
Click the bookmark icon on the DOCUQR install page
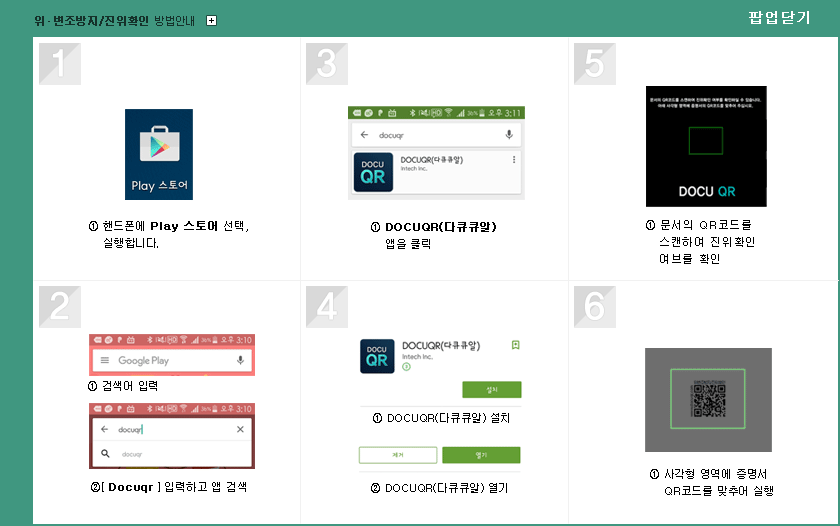click(515, 345)
